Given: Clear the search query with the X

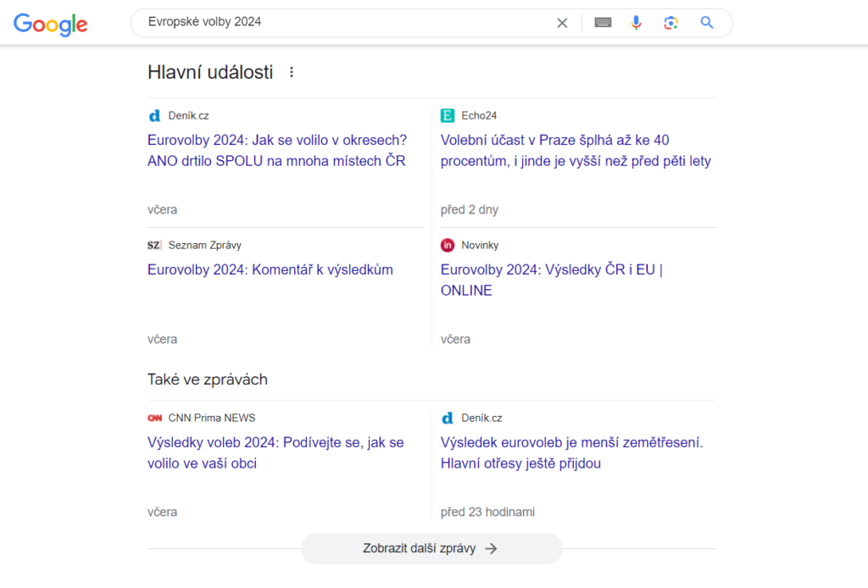Looking at the screenshot, I should pyautogui.click(x=562, y=23).
